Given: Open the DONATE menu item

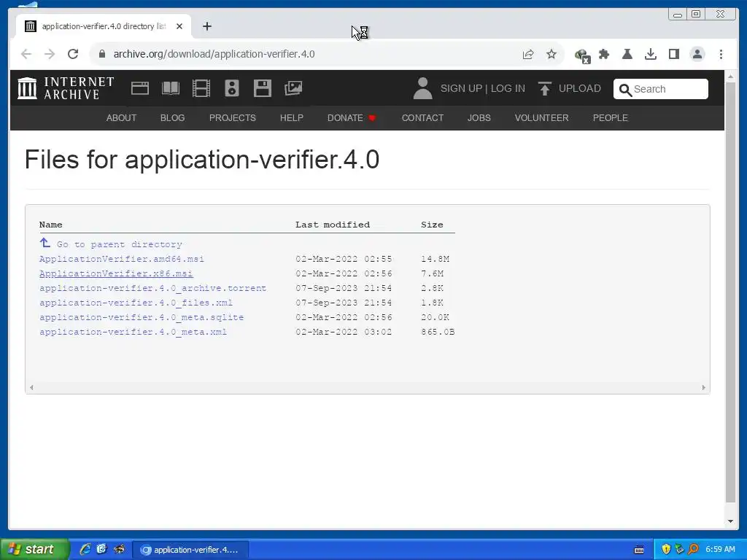Looking at the screenshot, I should pos(352,117).
